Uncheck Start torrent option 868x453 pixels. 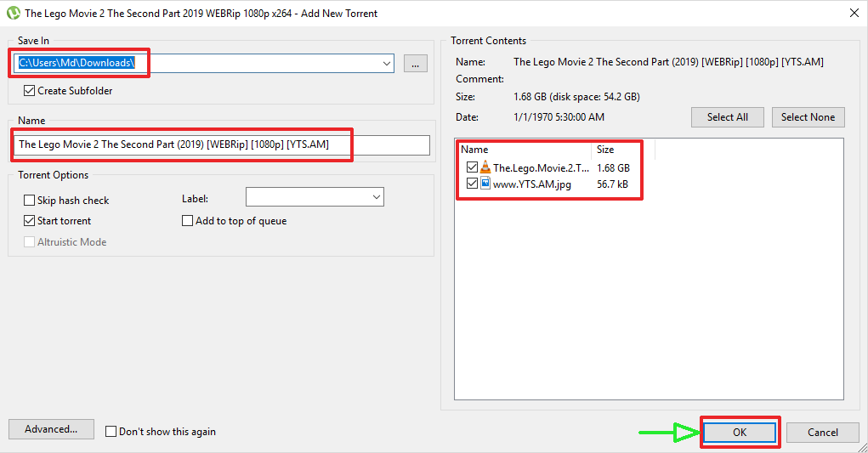pyautogui.click(x=30, y=221)
